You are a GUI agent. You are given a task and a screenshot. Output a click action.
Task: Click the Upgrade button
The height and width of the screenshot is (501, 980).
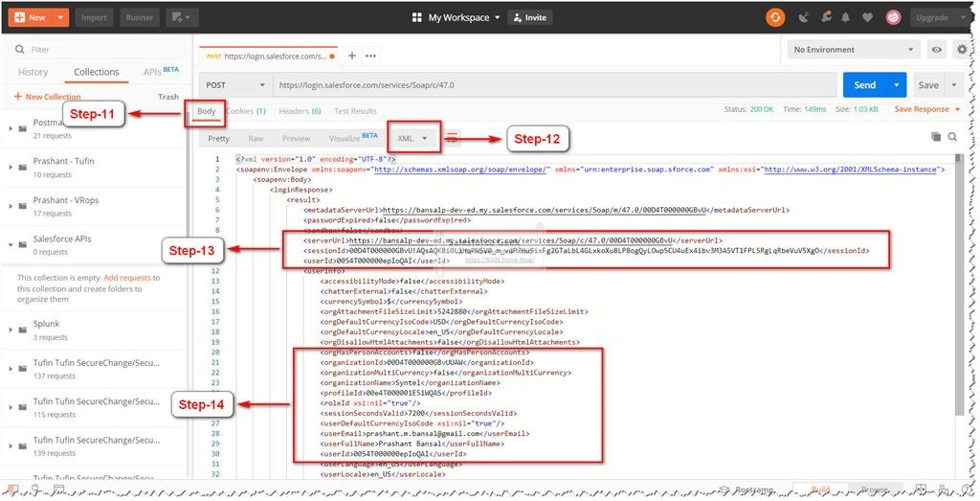tap(932, 17)
